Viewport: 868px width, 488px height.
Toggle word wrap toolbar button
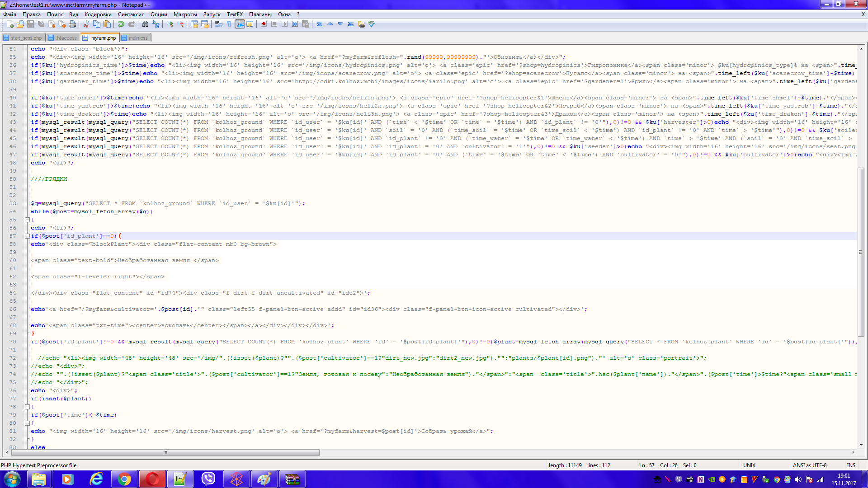click(219, 24)
